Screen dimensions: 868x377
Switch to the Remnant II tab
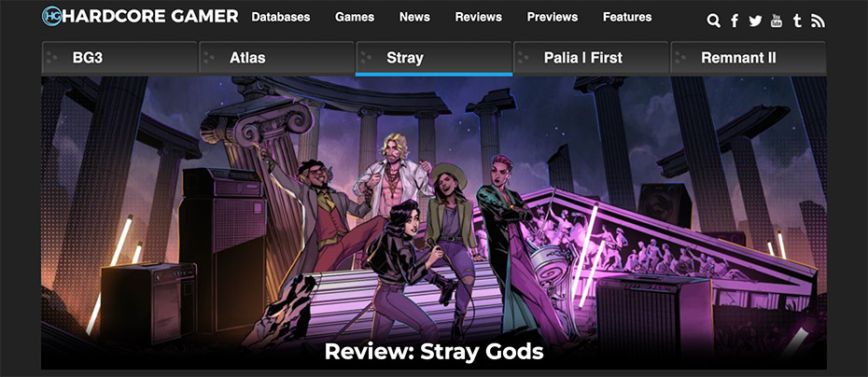(x=749, y=58)
